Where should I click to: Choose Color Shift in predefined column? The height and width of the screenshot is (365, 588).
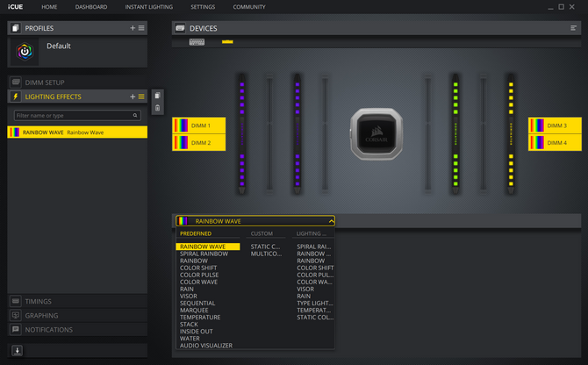pos(198,268)
